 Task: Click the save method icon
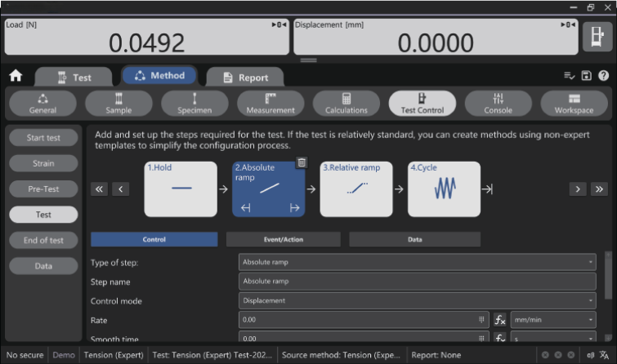click(x=586, y=76)
